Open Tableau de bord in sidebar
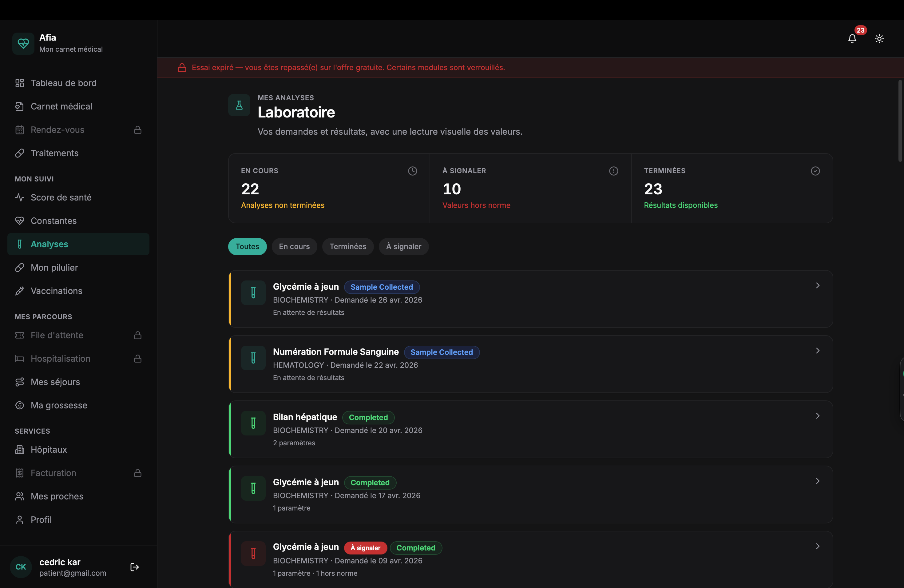 (78, 83)
